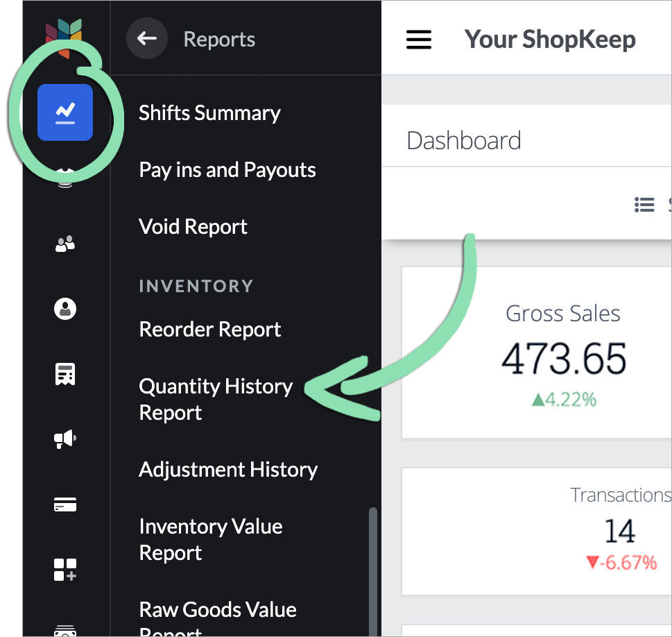Open Pay ins and Payouts report
Image resolution: width=672 pixels, height=637 pixels.
click(227, 170)
